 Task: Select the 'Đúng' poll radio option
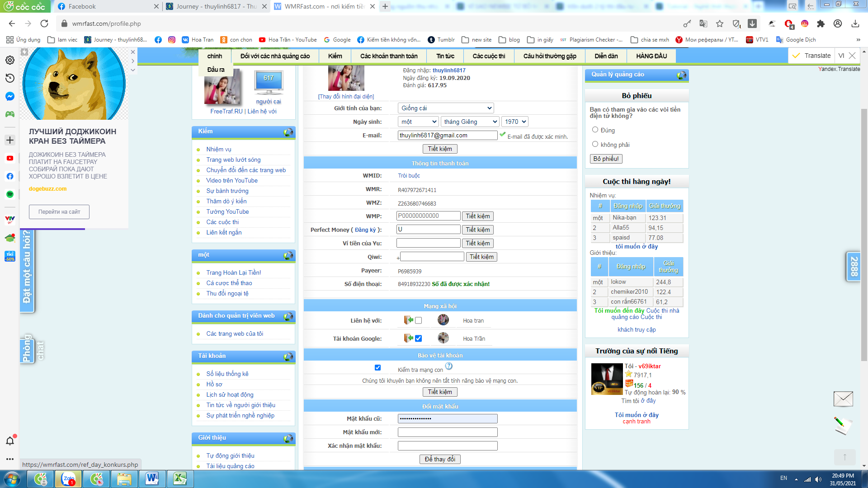point(595,130)
